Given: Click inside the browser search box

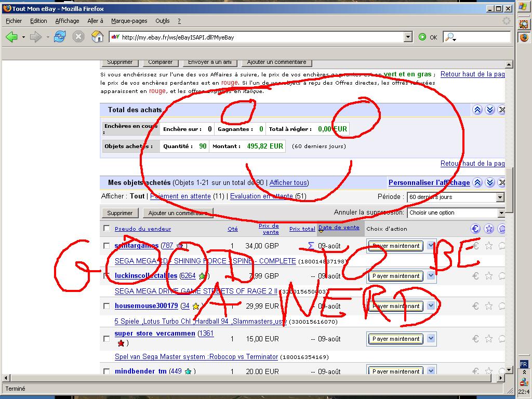Looking at the screenshot, I should click(483, 37).
